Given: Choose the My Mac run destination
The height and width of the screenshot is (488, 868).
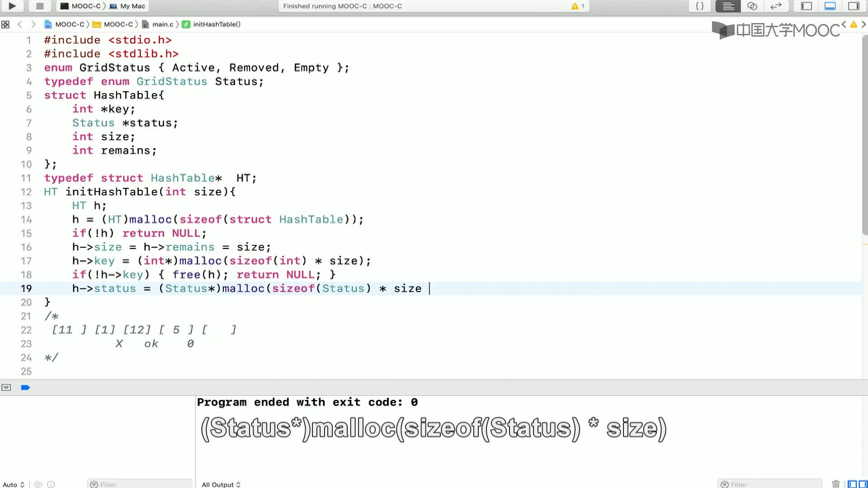Looking at the screenshot, I should (x=127, y=6).
